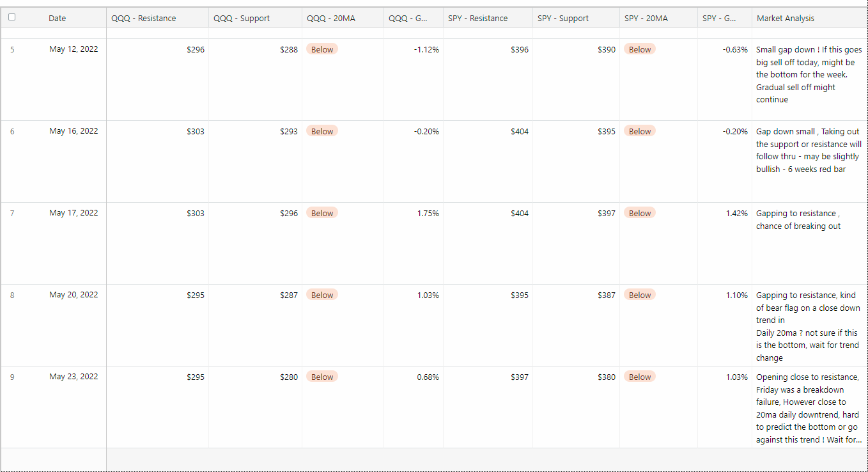Click the QQQ 20MA Below tag for May 23

pyautogui.click(x=322, y=377)
